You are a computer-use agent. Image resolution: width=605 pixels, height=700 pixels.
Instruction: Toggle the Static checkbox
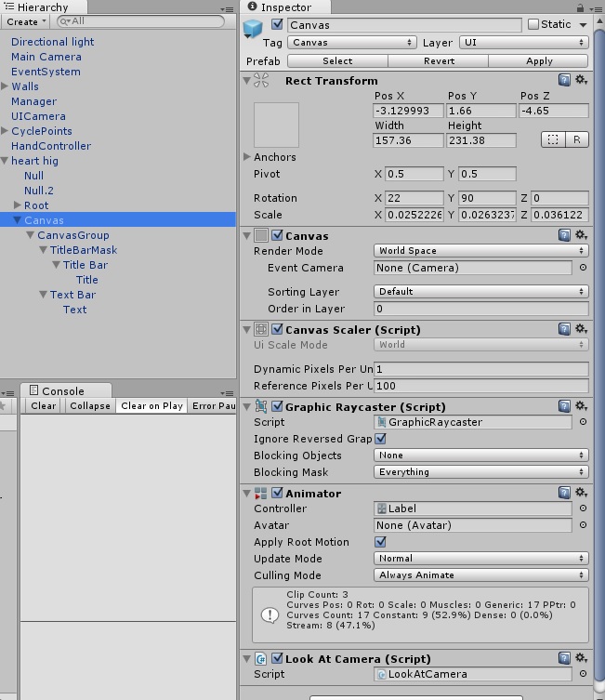(x=533, y=25)
